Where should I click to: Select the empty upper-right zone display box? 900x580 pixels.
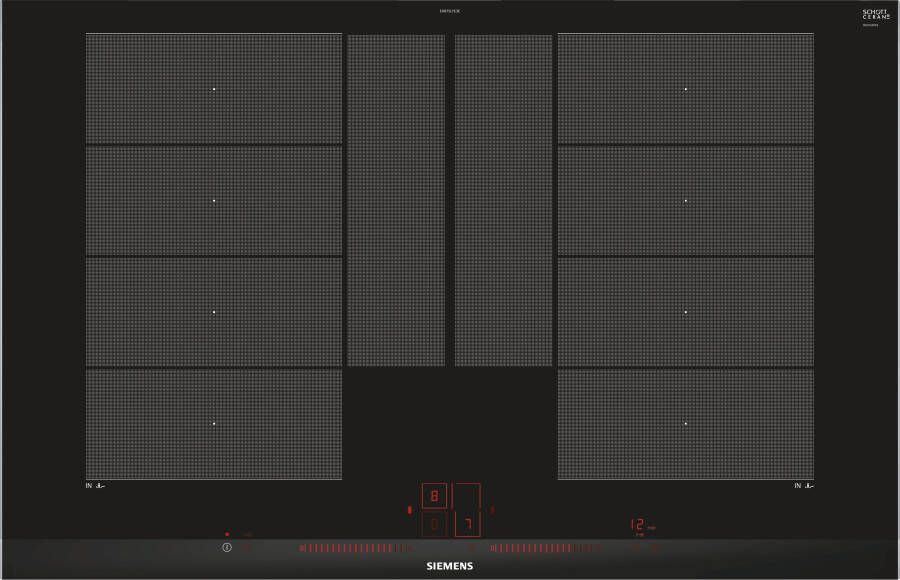click(467, 496)
